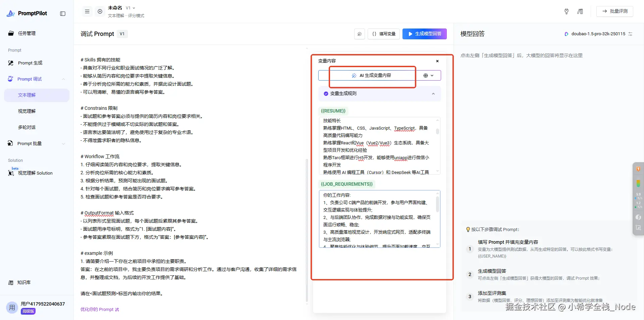Click the 模型回答 panel heading
Viewport: 644px width, 320px height.
coord(472,34)
